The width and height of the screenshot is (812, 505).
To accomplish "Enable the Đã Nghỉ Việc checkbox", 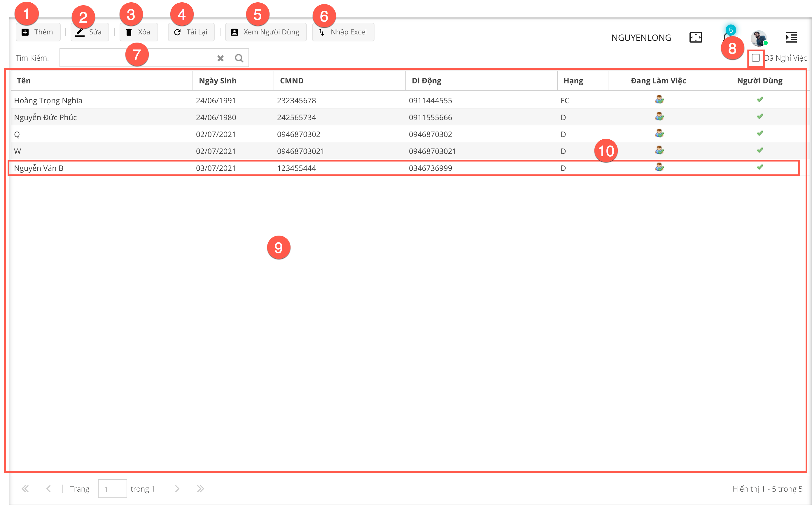I will [x=755, y=58].
